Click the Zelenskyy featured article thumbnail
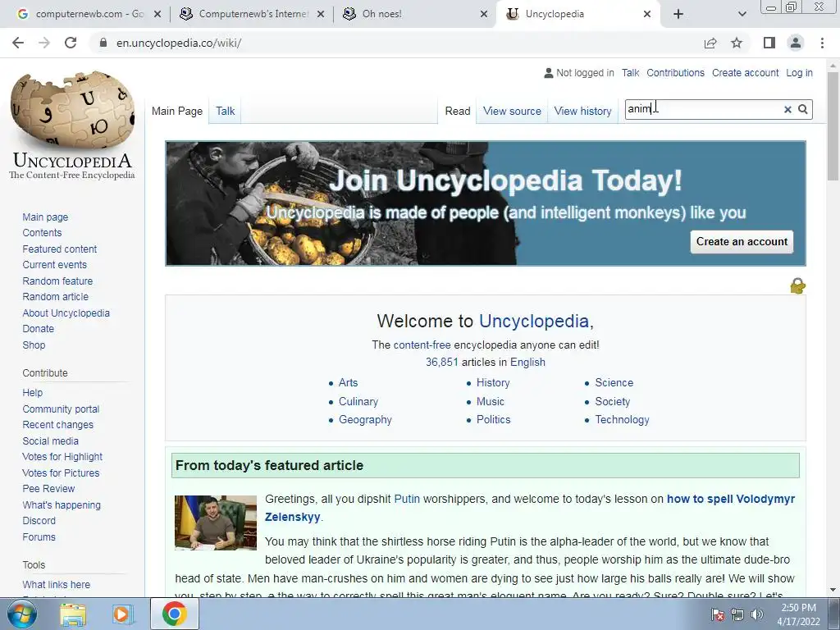Image resolution: width=840 pixels, height=630 pixels. pos(216,523)
